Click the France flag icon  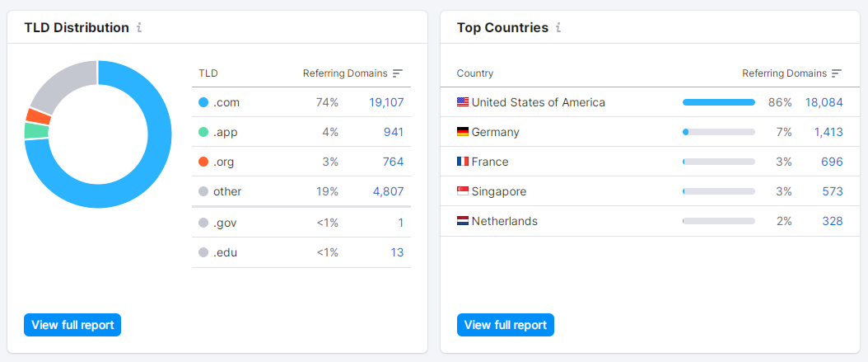[463, 162]
